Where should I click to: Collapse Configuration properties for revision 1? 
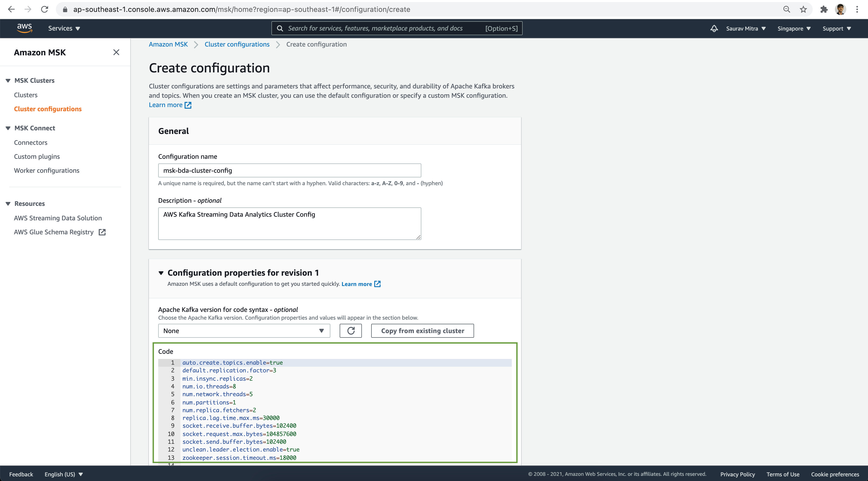tap(161, 273)
